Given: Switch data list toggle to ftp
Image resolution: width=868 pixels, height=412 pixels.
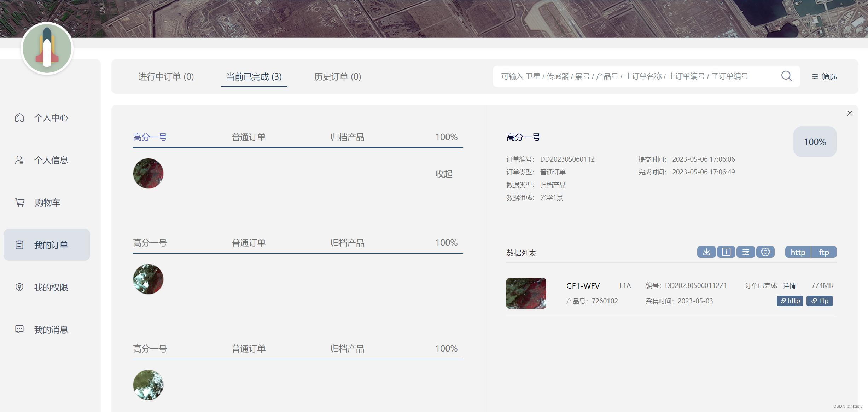Looking at the screenshot, I should click(x=824, y=252).
